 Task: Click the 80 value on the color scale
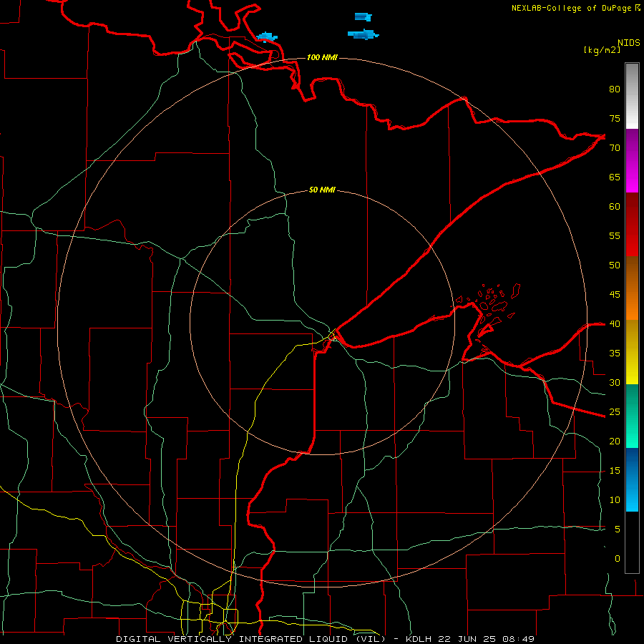coord(615,89)
